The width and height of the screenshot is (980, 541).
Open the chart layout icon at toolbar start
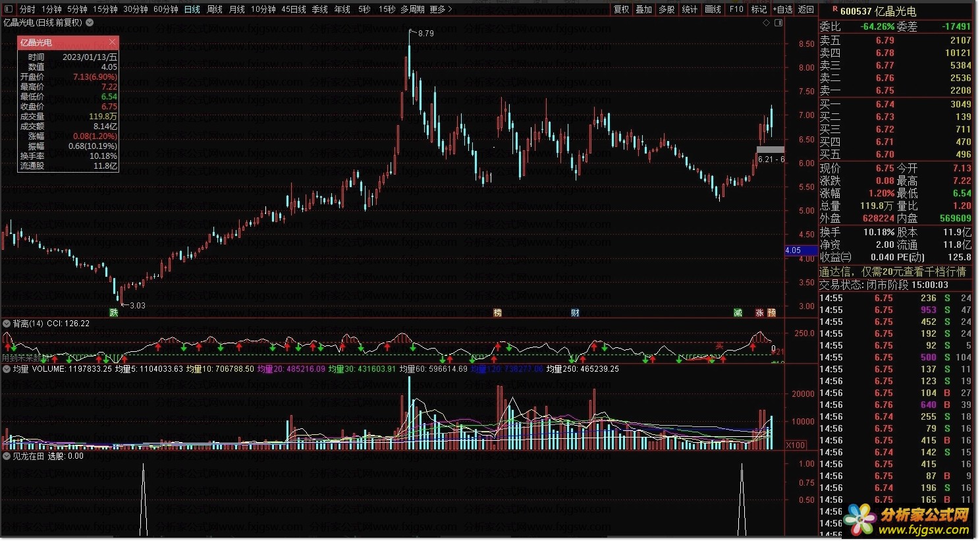(x=10, y=9)
